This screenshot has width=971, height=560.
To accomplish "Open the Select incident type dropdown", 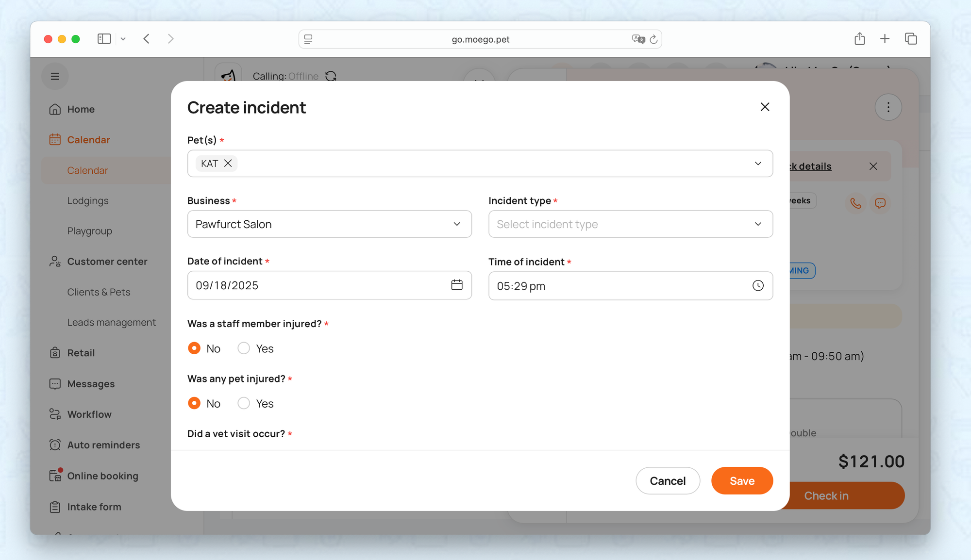I will [630, 224].
